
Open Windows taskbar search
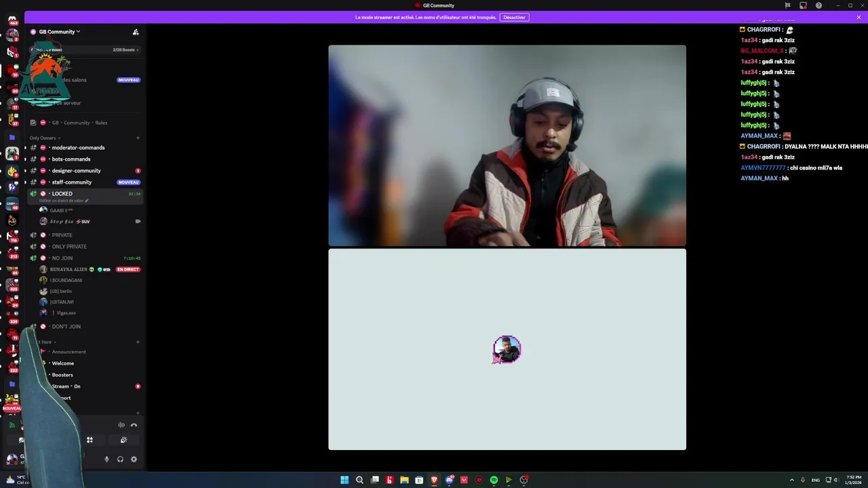(359, 480)
